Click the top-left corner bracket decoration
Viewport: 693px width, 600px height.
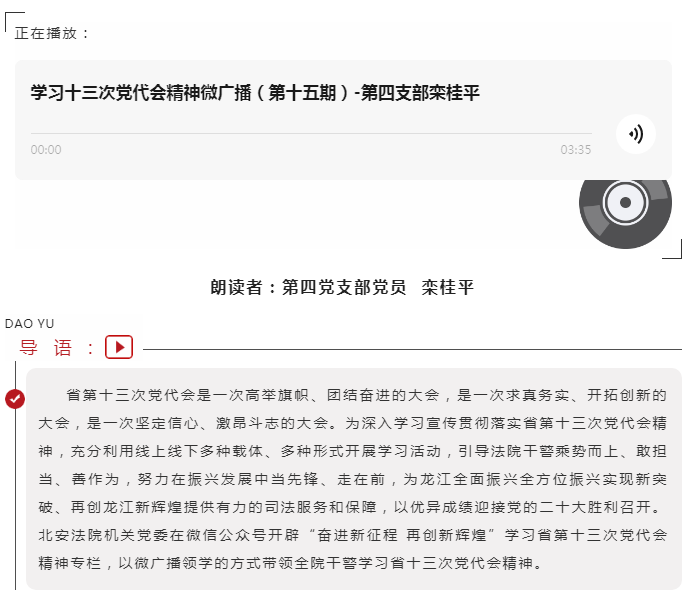point(15,22)
